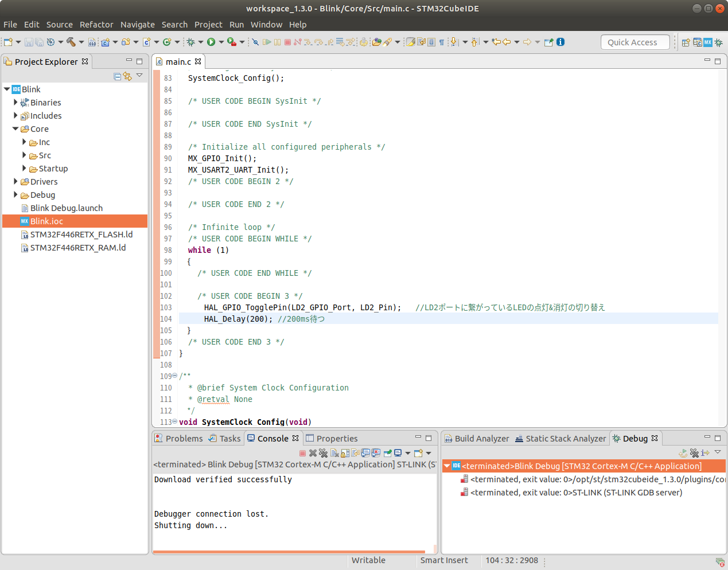
Task: Open Debug view menu triangle
Action: point(717,452)
